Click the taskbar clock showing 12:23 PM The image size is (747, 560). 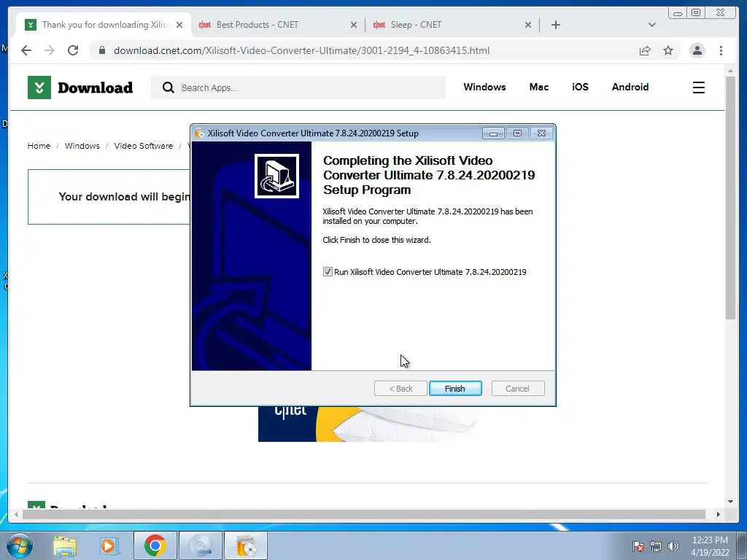tap(710, 546)
